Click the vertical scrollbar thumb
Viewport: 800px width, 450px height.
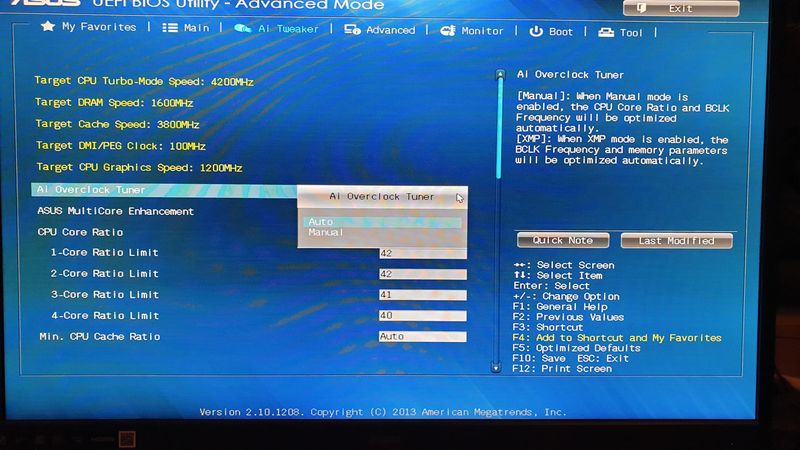(499, 129)
